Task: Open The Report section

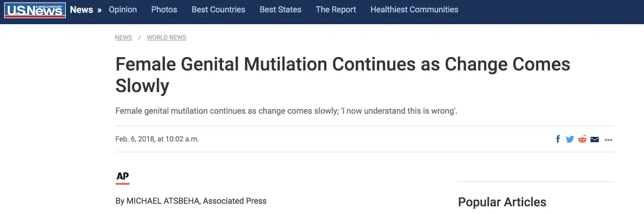Action: point(336,10)
